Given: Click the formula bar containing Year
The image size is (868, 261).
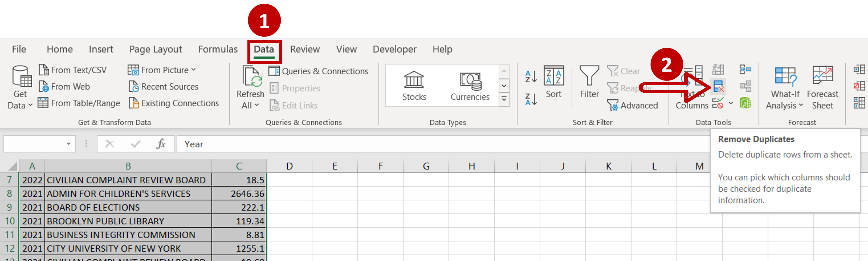Looking at the screenshot, I should (404, 144).
